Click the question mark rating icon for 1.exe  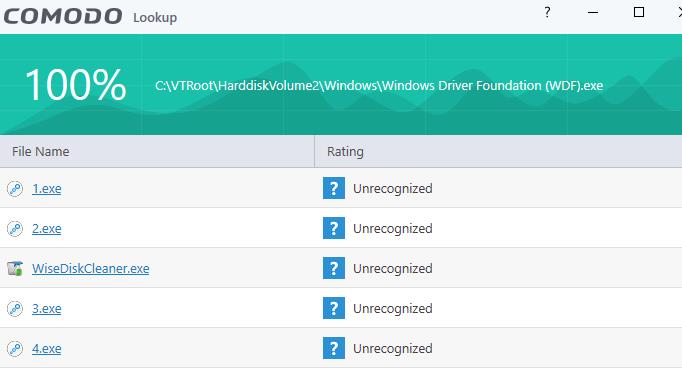[x=334, y=188]
